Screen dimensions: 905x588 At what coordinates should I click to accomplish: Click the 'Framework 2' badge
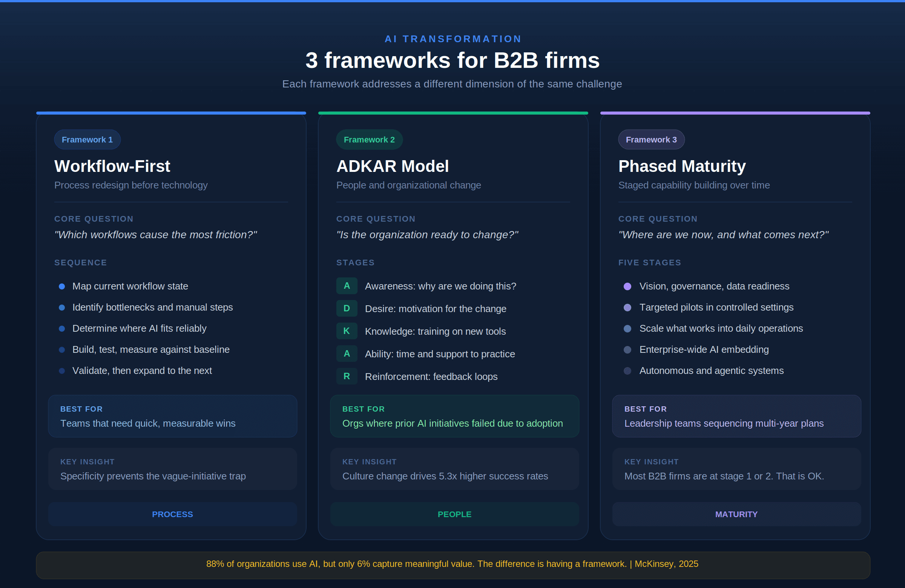point(369,139)
